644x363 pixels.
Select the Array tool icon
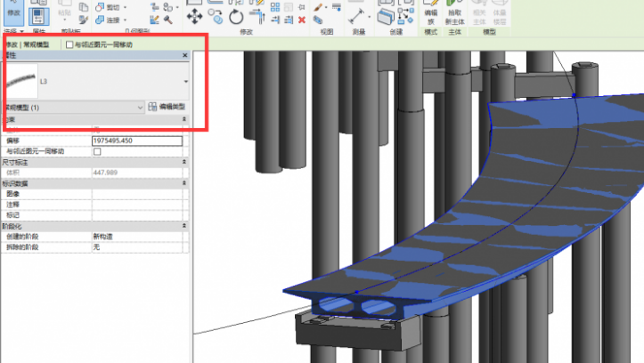pos(275,7)
